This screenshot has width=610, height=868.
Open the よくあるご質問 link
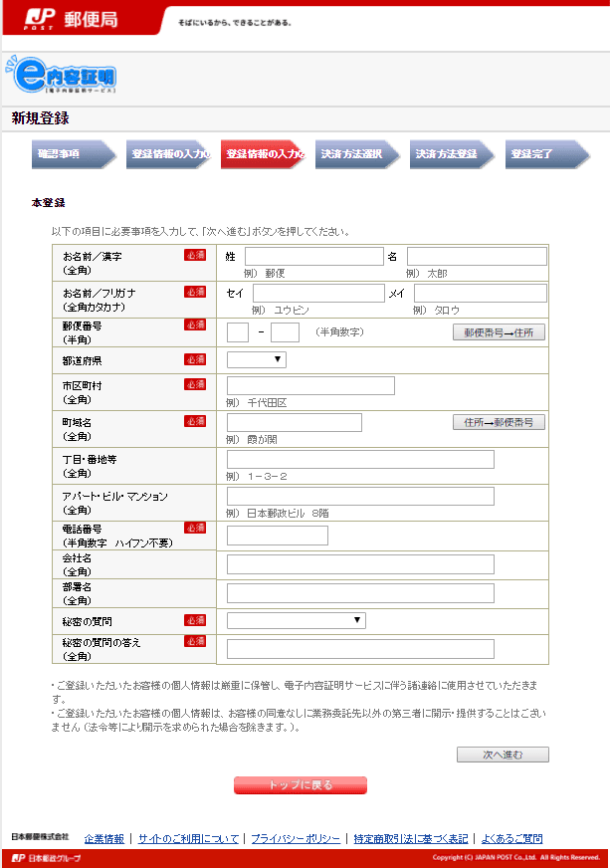pyautogui.click(x=513, y=838)
